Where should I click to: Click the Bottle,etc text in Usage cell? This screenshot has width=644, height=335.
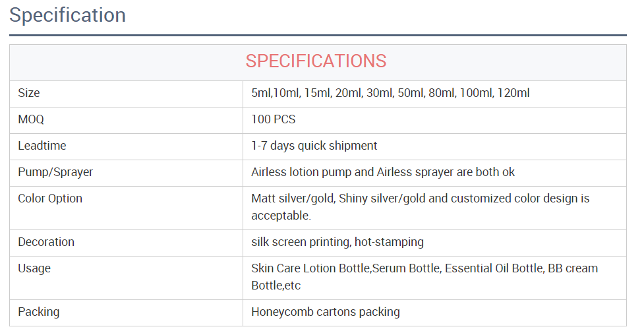pyautogui.click(x=276, y=286)
